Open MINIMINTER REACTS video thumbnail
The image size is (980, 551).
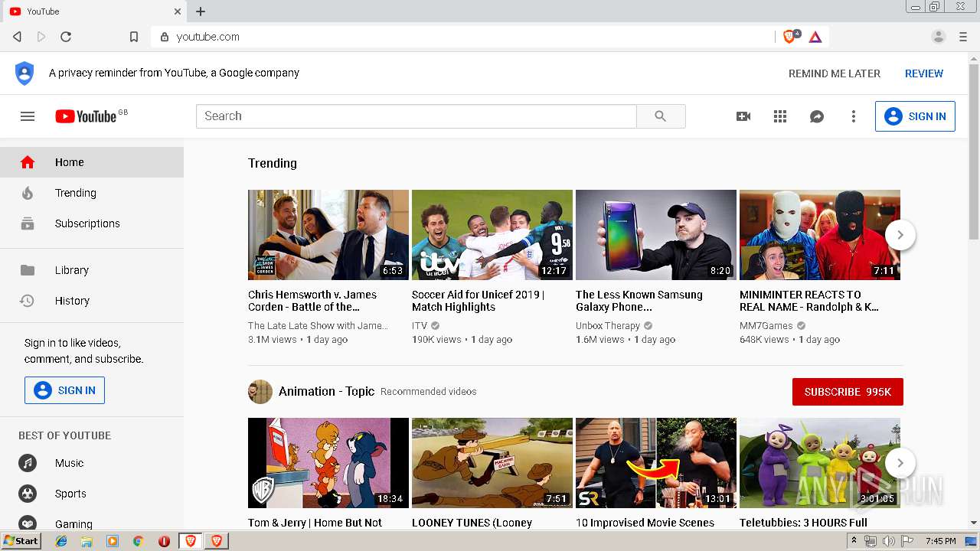tap(820, 235)
